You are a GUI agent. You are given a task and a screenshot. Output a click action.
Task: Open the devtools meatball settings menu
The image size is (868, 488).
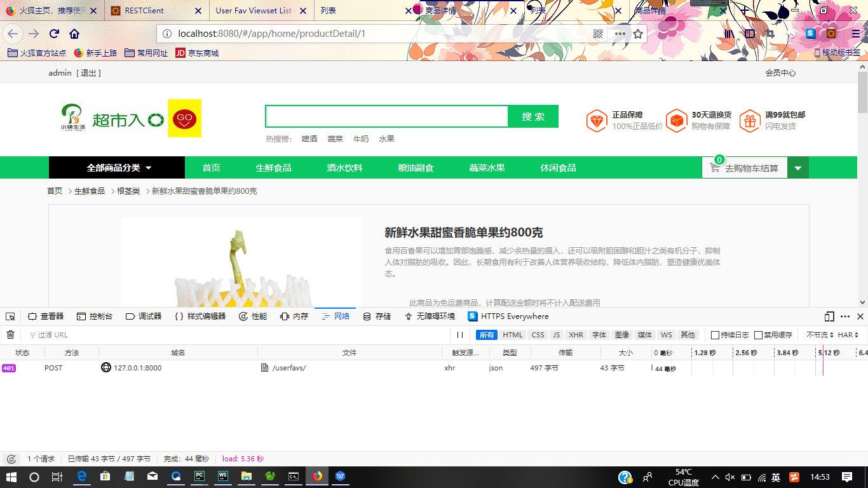[x=844, y=316]
